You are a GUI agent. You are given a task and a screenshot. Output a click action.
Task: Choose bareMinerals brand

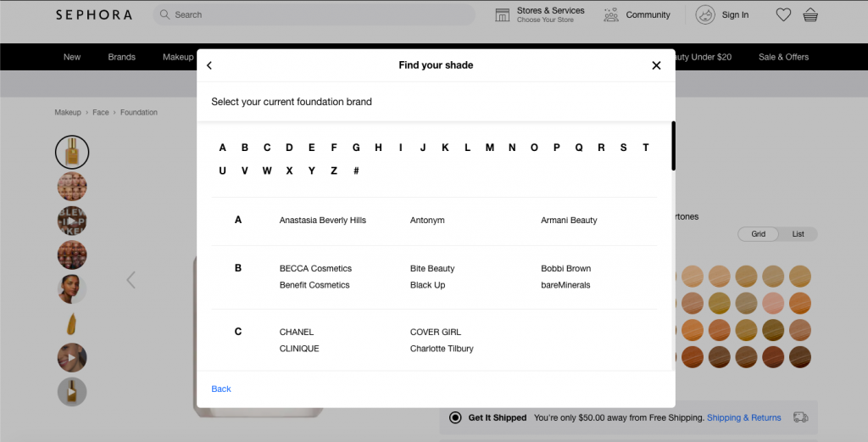(565, 285)
